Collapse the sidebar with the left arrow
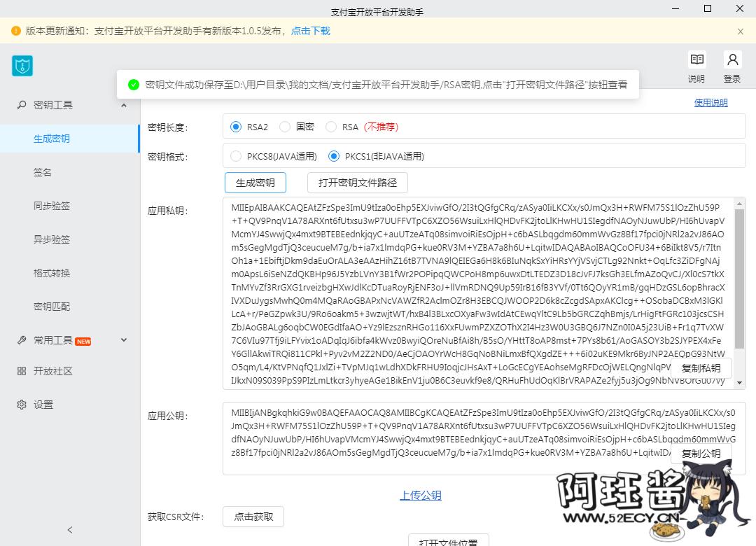This screenshot has width=756, height=546. coord(70,530)
